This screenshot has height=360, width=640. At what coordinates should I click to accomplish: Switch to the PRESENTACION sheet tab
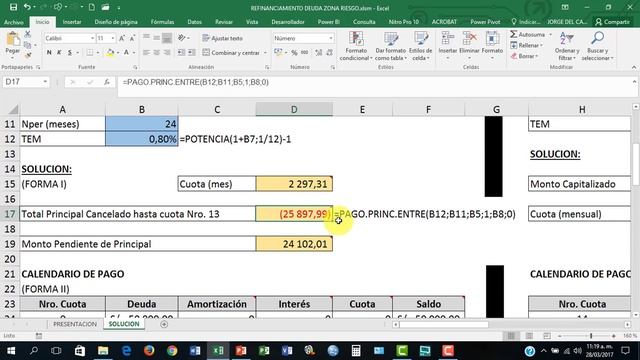pyautogui.click(x=75, y=324)
